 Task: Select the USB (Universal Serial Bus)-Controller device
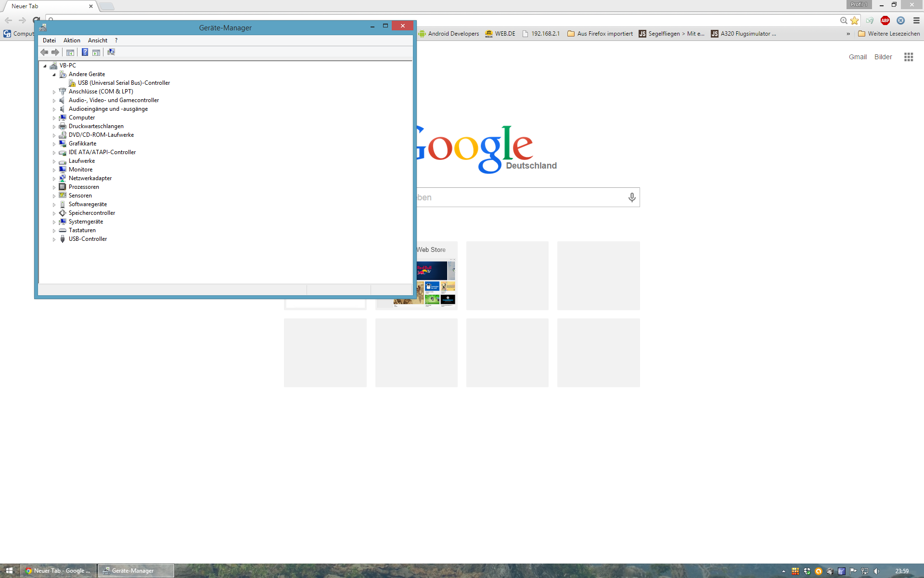click(x=124, y=83)
